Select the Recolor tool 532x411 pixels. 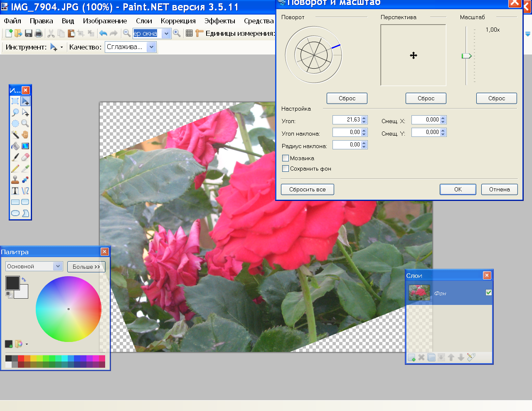[x=25, y=180]
